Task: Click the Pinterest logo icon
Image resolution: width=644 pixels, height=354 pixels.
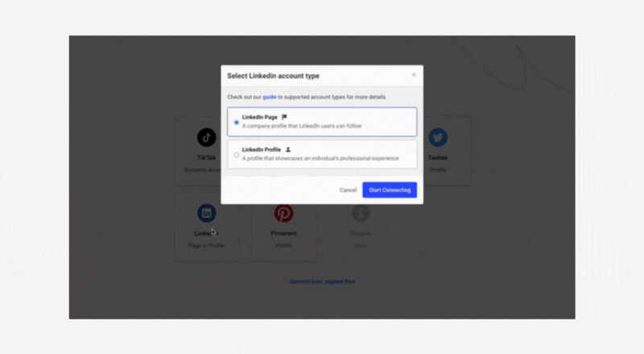Action: tap(283, 213)
